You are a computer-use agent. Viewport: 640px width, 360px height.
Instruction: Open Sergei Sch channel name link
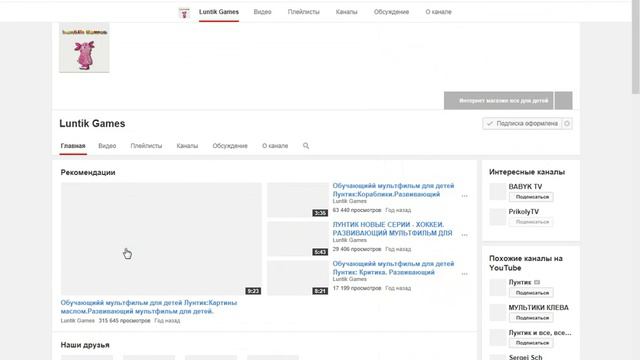[525, 357]
